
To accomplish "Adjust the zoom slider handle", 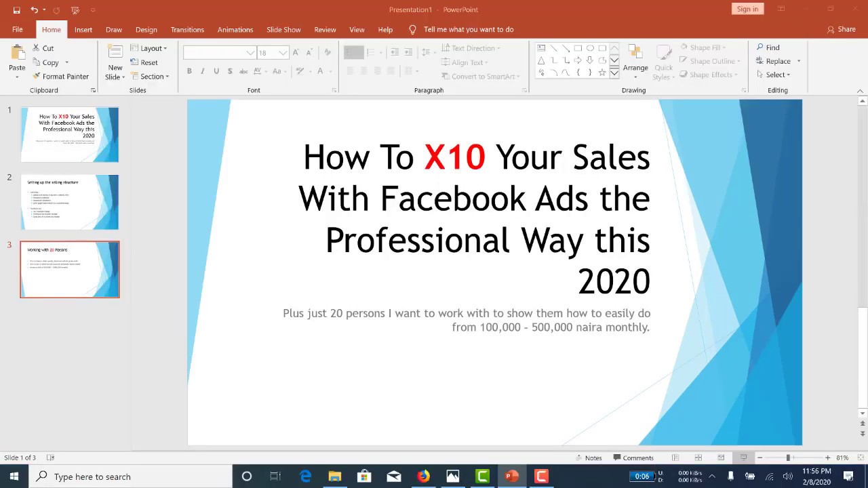I will click(788, 458).
